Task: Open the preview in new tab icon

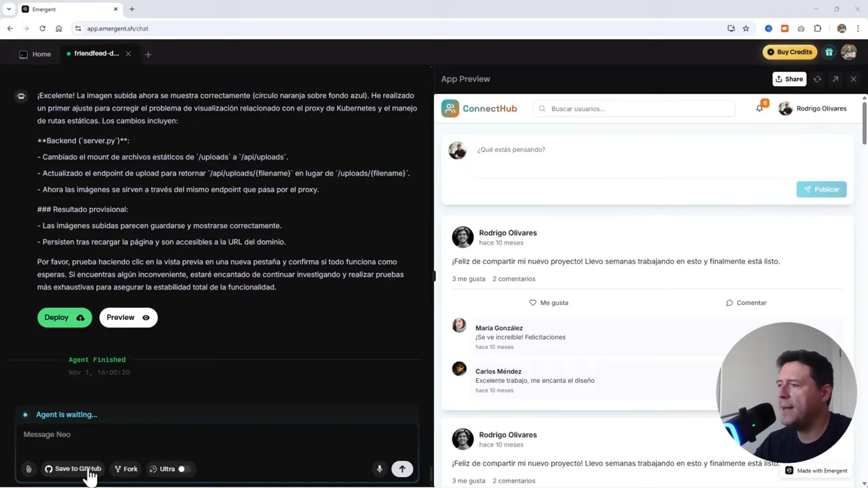Action: (x=835, y=79)
